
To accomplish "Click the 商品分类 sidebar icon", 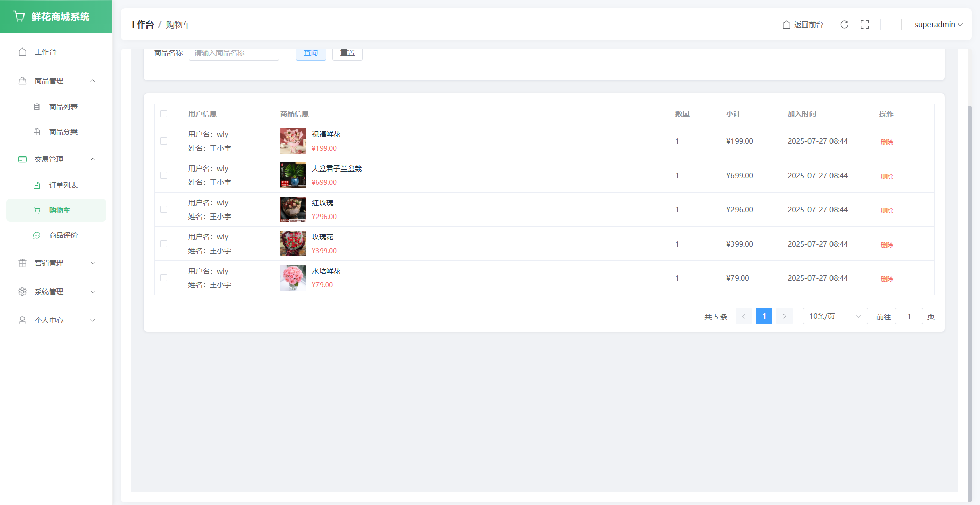I will point(37,132).
